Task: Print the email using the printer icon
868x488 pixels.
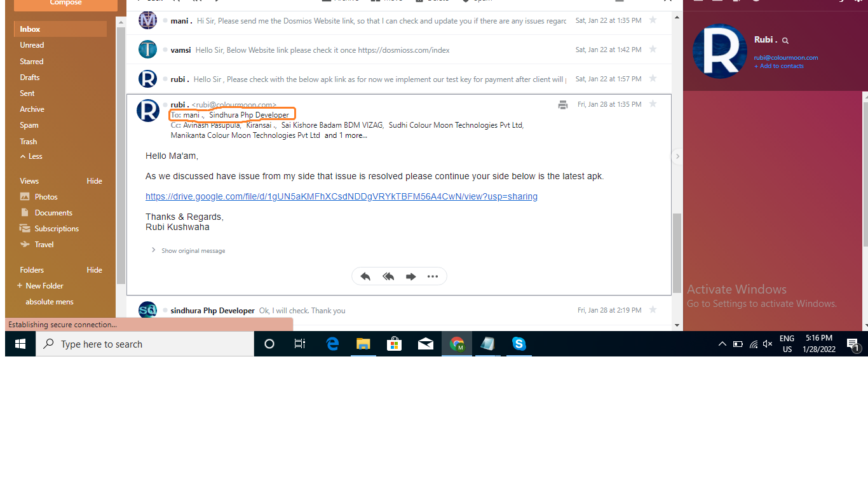Action: [x=562, y=105]
